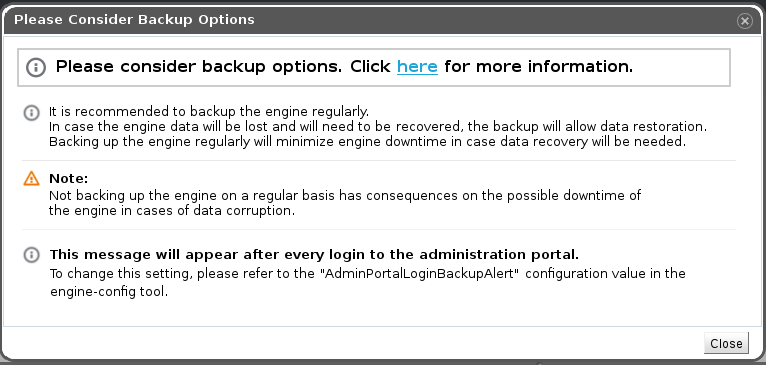This screenshot has height=365, width=767.
Task: Click line starting "To change this setting"
Action: pos(367,273)
